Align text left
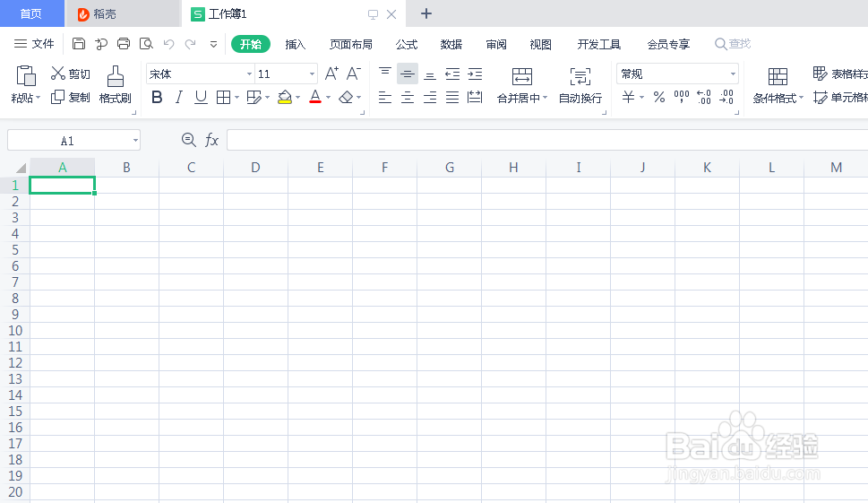Viewport: 868px width, 503px height. click(385, 98)
